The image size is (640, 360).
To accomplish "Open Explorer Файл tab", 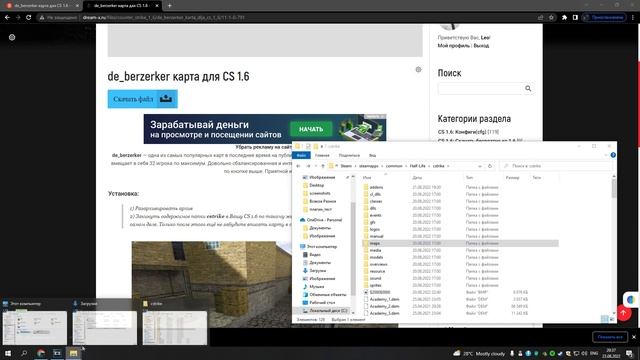I will [x=301, y=156].
